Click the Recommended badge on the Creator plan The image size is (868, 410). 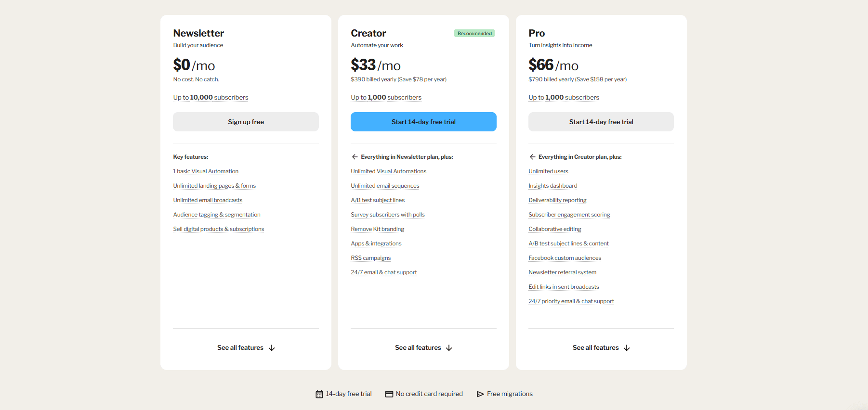(x=474, y=33)
